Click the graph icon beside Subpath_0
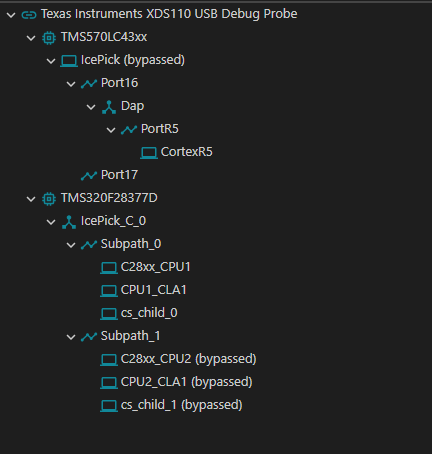Screen dimensions: 432x454 89,245
